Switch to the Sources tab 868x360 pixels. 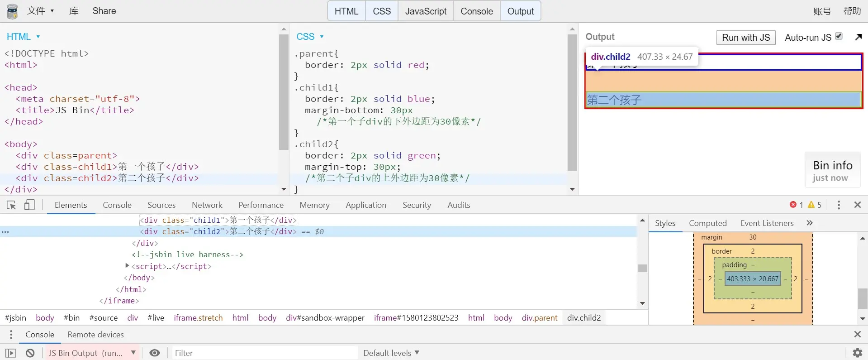pyautogui.click(x=161, y=205)
